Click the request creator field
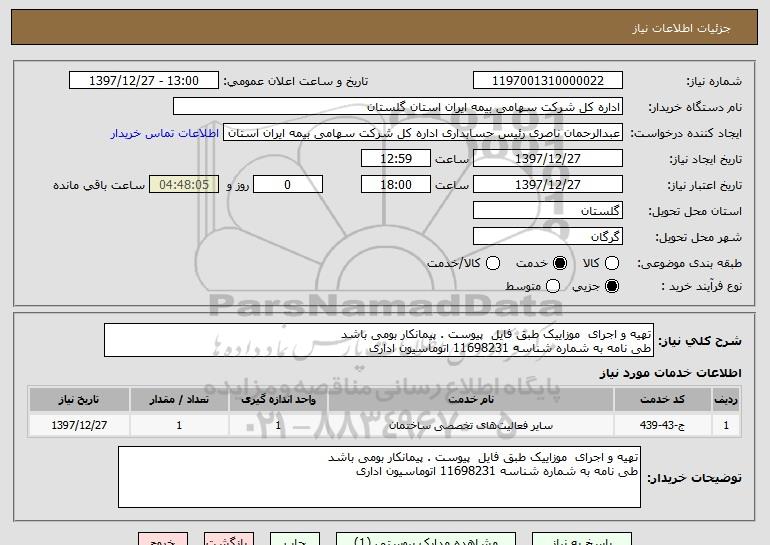The width and height of the screenshot is (770, 545). (423, 133)
